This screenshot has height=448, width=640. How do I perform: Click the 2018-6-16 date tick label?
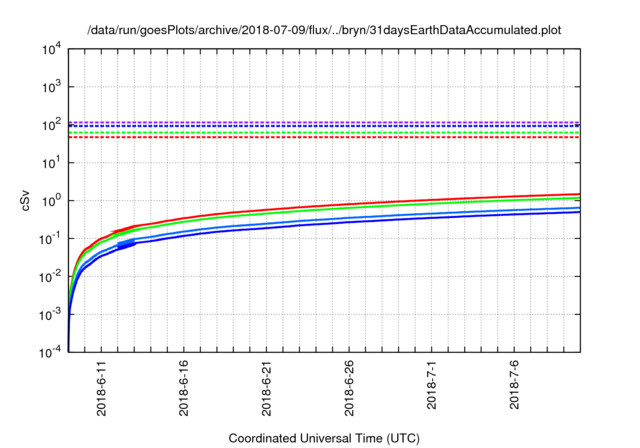click(184, 388)
